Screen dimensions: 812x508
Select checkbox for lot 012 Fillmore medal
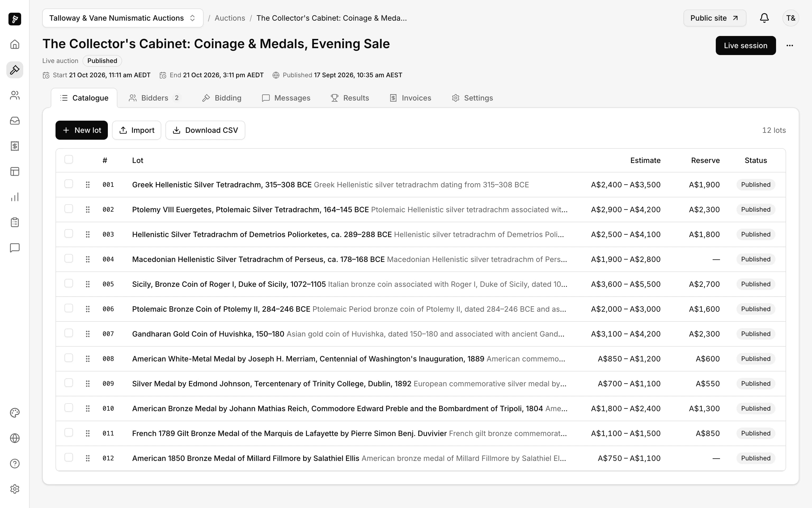[69, 457]
